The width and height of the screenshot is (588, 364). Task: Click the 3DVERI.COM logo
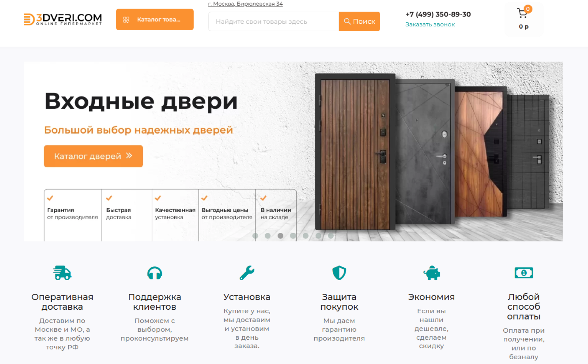(63, 19)
